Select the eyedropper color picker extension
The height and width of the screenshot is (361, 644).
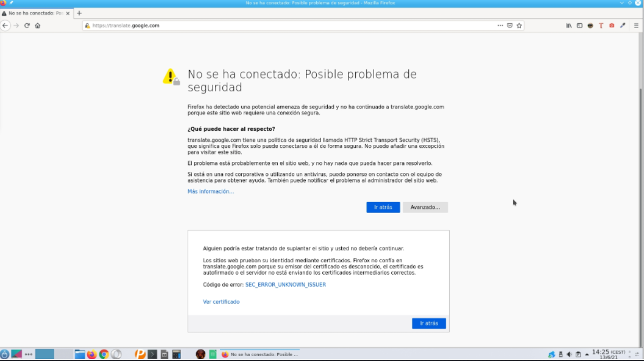coord(623,26)
